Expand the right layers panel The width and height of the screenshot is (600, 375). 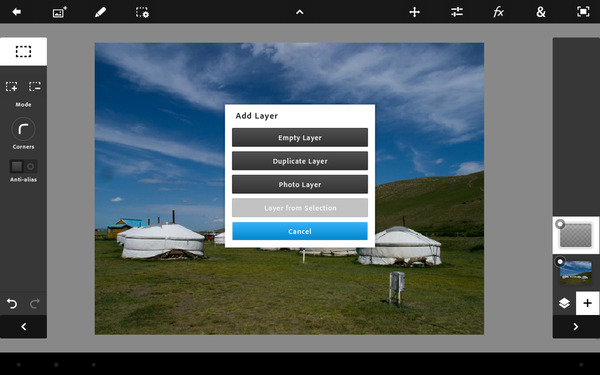pos(576,327)
